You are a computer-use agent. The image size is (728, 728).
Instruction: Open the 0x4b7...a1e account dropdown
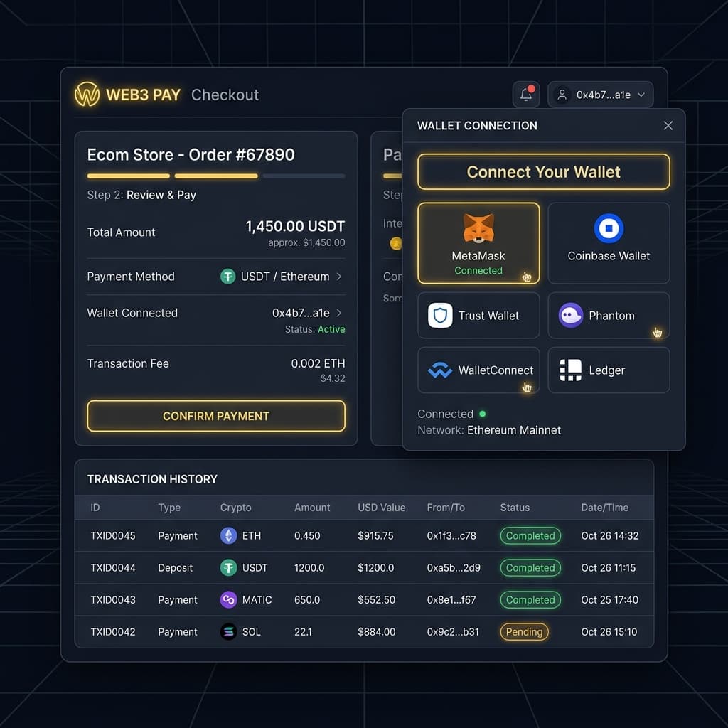click(600, 95)
